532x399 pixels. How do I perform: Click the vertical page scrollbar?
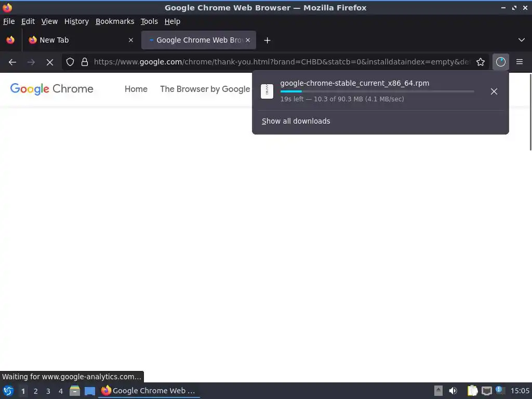[530, 112]
